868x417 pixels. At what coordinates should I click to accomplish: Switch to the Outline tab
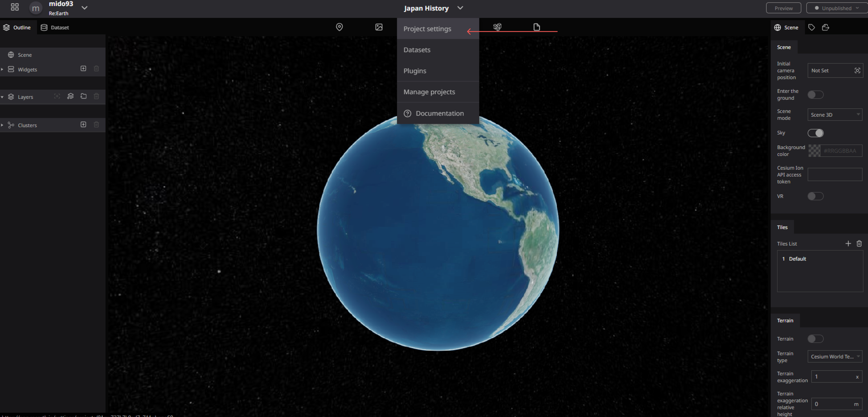pyautogui.click(x=17, y=27)
